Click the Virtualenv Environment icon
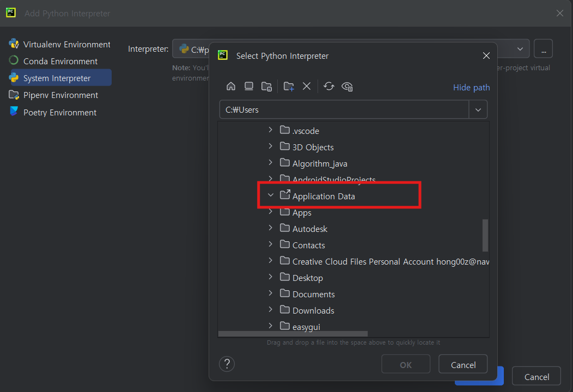The width and height of the screenshot is (573, 392). (14, 44)
